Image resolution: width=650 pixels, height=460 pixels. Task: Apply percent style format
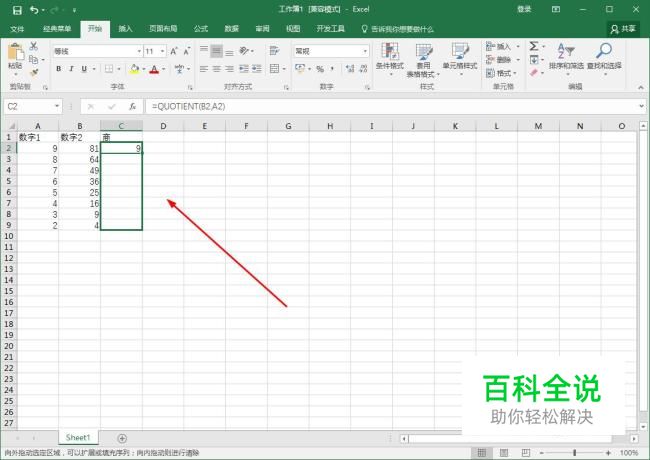(320, 69)
